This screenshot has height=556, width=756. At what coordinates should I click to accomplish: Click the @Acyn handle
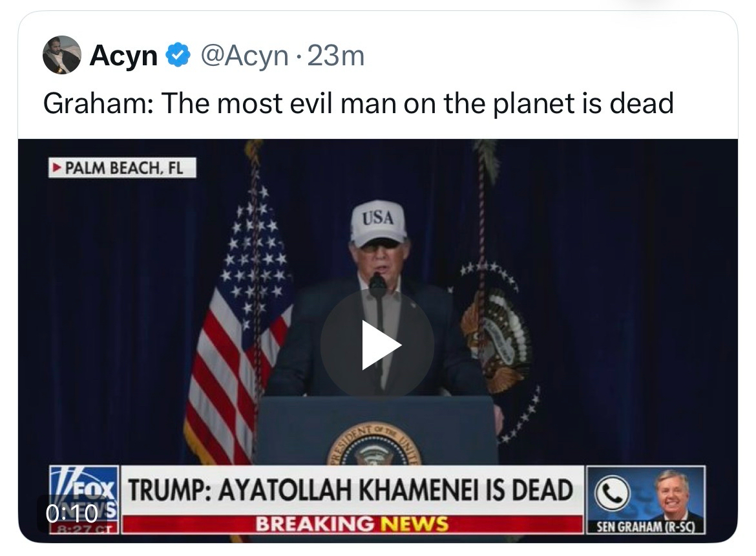[244, 56]
